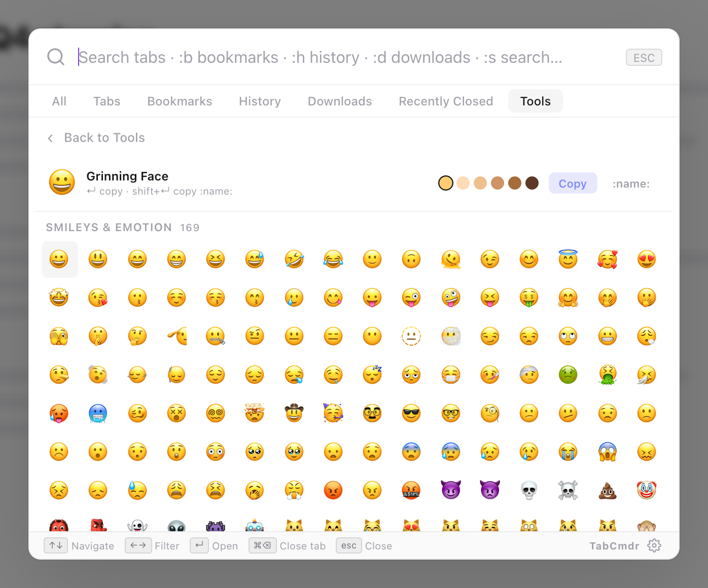Image resolution: width=708 pixels, height=588 pixels.
Task: Pick the blue cold face emoji
Action: pos(98,414)
